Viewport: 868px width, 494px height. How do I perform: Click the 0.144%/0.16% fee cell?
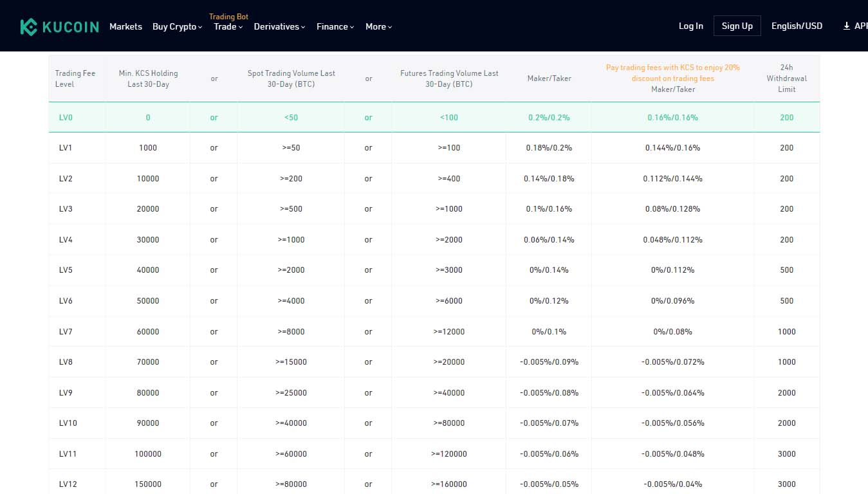(672, 148)
